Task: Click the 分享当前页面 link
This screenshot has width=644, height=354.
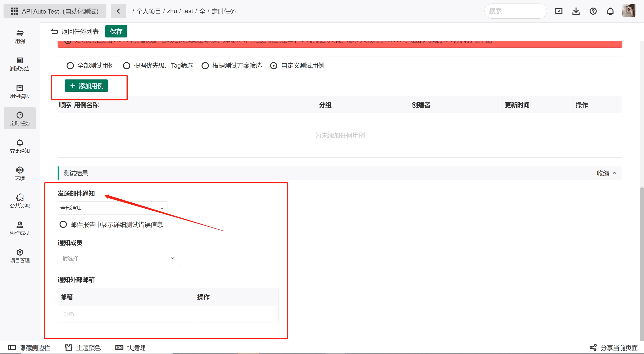Action: pyautogui.click(x=617, y=347)
